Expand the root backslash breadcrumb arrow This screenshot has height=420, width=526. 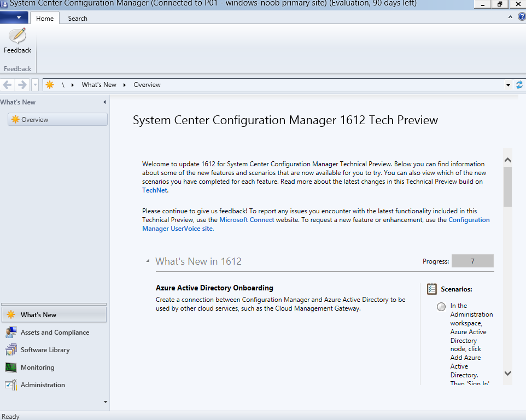click(73, 85)
